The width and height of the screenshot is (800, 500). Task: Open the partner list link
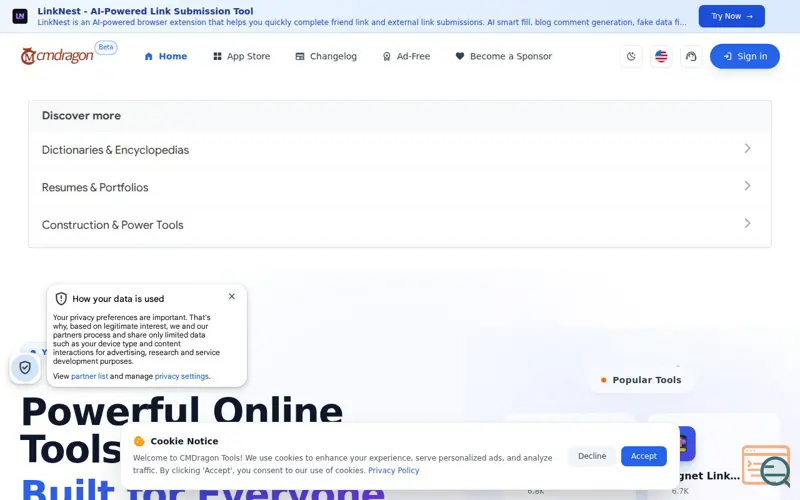pos(89,376)
